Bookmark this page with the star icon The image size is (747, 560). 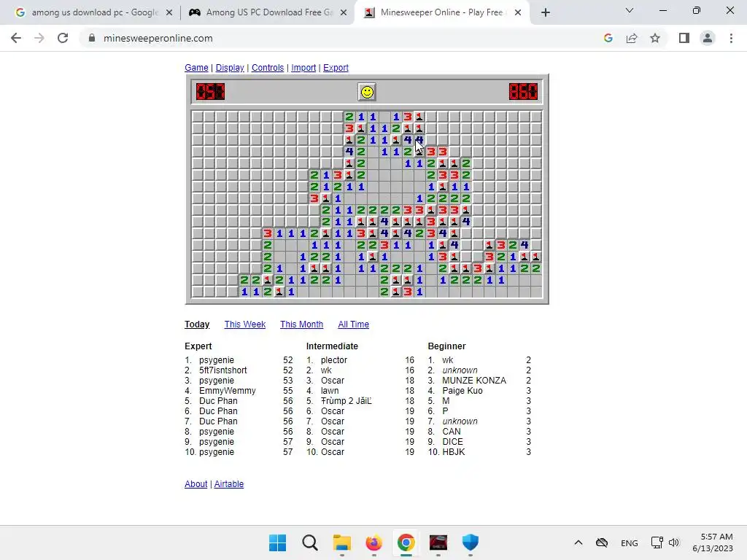655,38
